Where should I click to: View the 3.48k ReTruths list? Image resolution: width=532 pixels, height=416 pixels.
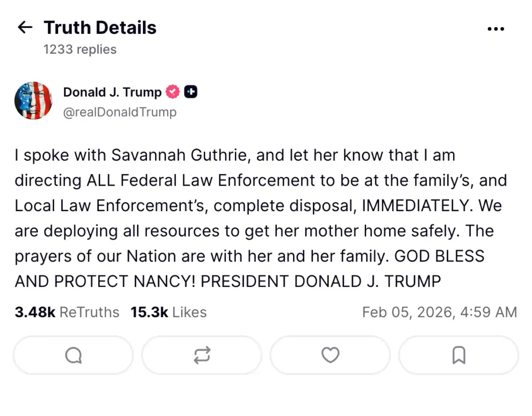[x=67, y=312]
